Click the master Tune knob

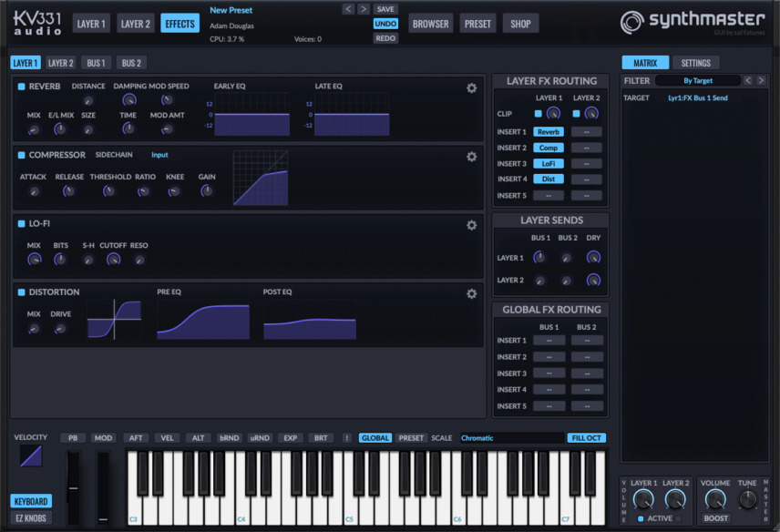tap(748, 499)
